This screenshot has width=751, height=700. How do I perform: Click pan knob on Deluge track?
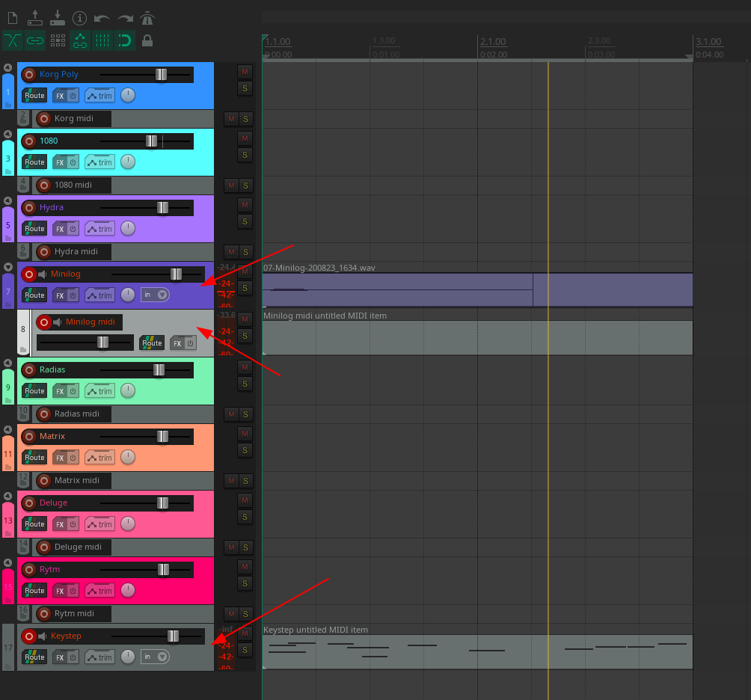pos(128,524)
